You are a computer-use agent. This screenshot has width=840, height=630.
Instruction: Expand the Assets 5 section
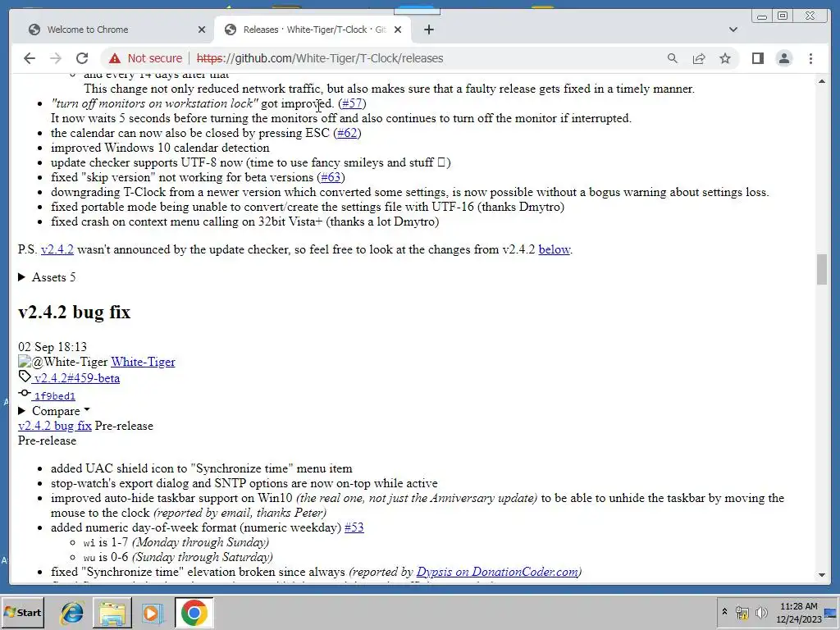pos(47,277)
